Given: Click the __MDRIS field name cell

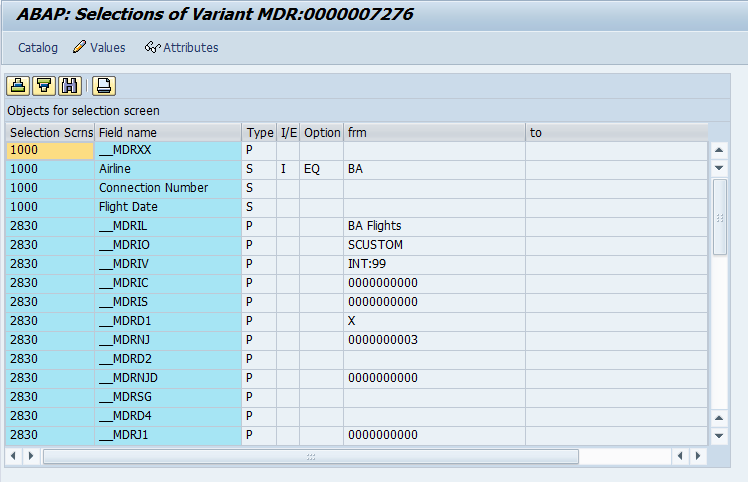Looking at the screenshot, I should (168, 303).
